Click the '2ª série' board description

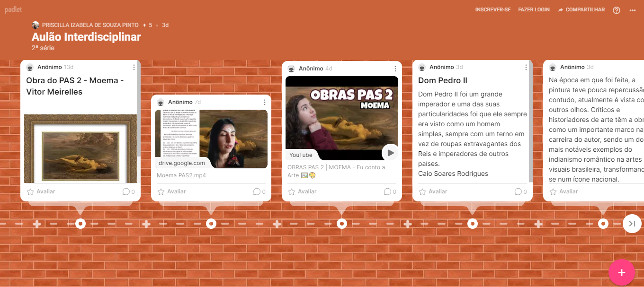click(43, 48)
